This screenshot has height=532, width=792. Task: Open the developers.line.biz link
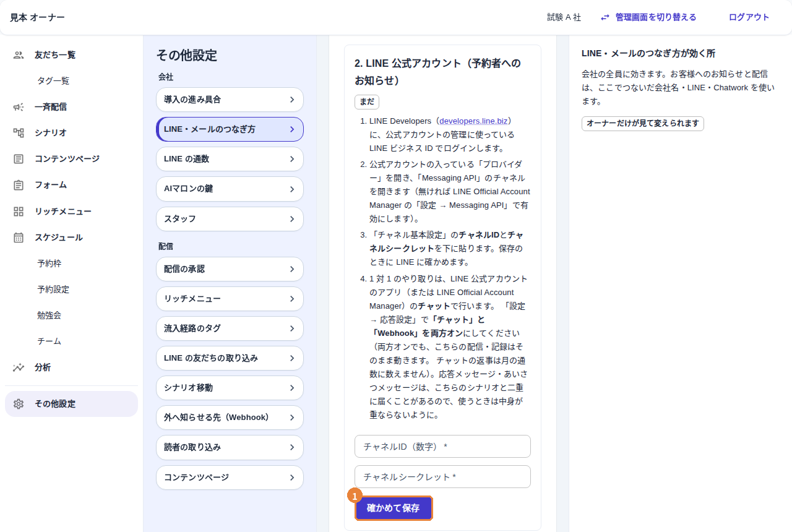(474, 121)
